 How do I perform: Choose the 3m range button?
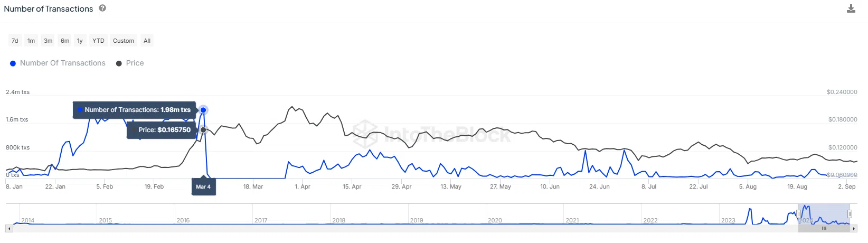tap(48, 41)
